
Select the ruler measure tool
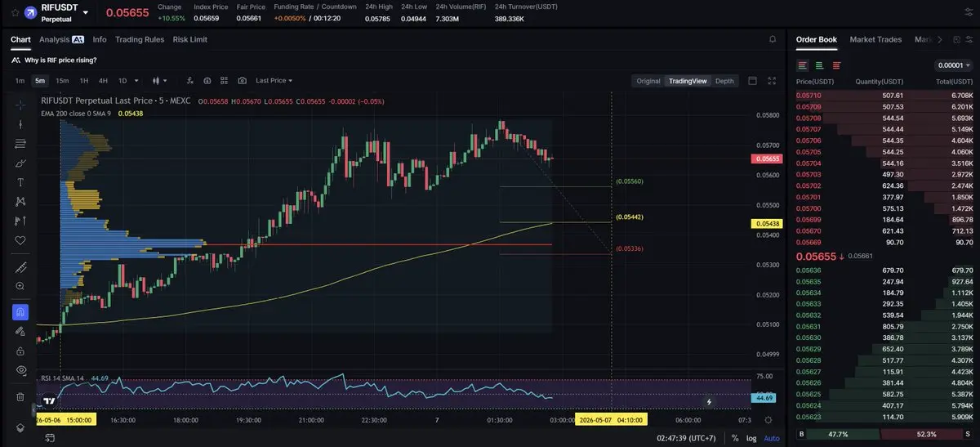[20, 267]
